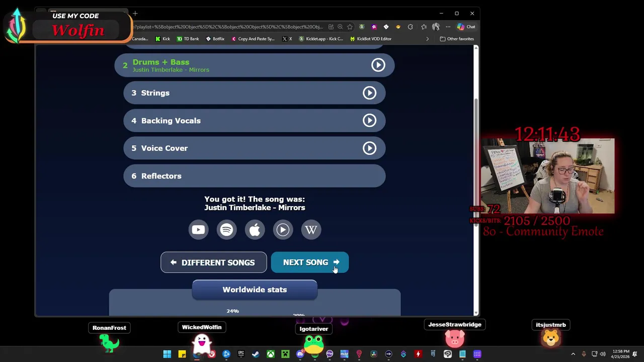Select the 6 Reflectors row

[x=255, y=176]
